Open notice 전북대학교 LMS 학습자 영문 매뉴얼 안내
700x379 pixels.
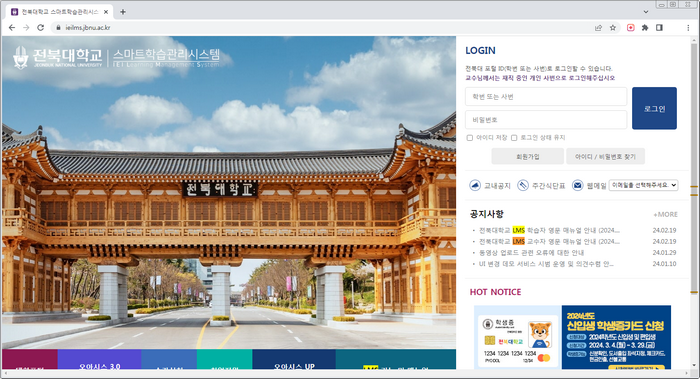coord(549,230)
